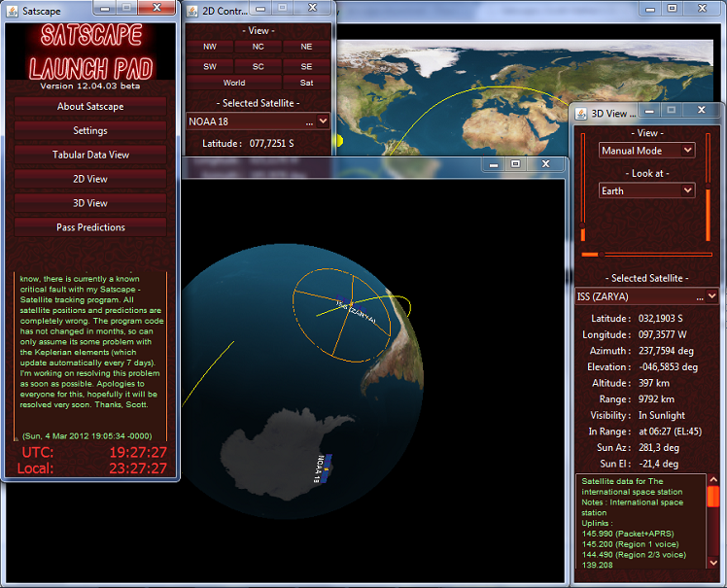Click the Visibility value In Sunlight
The height and width of the screenshot is (588, 727).
click(662, 416)
